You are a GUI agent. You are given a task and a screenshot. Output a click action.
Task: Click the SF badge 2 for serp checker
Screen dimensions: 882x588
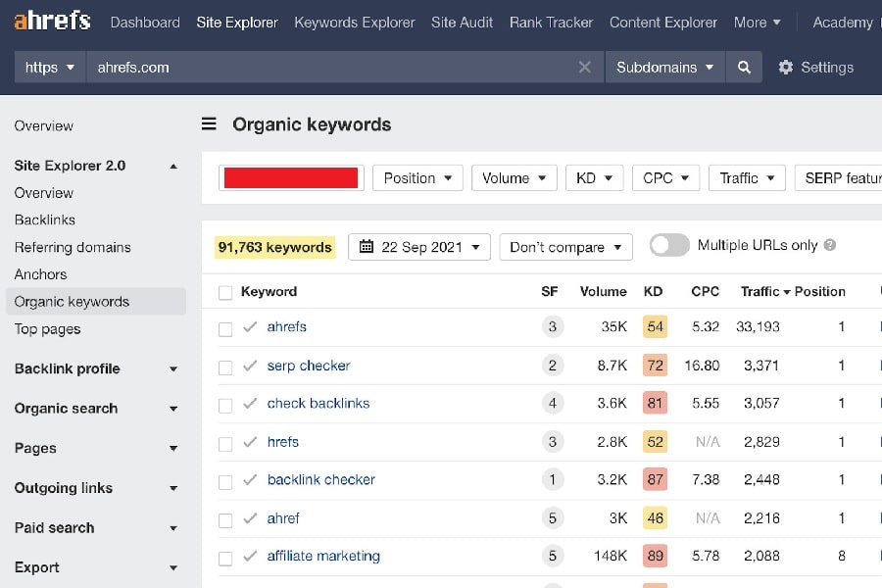coord(553,366)
